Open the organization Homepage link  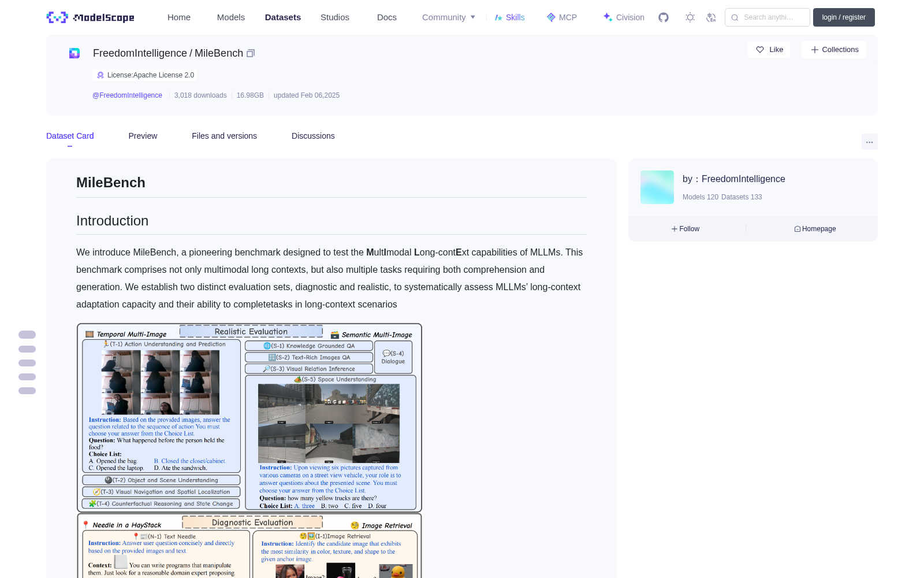pyautogui.click(x=815, y=229)
